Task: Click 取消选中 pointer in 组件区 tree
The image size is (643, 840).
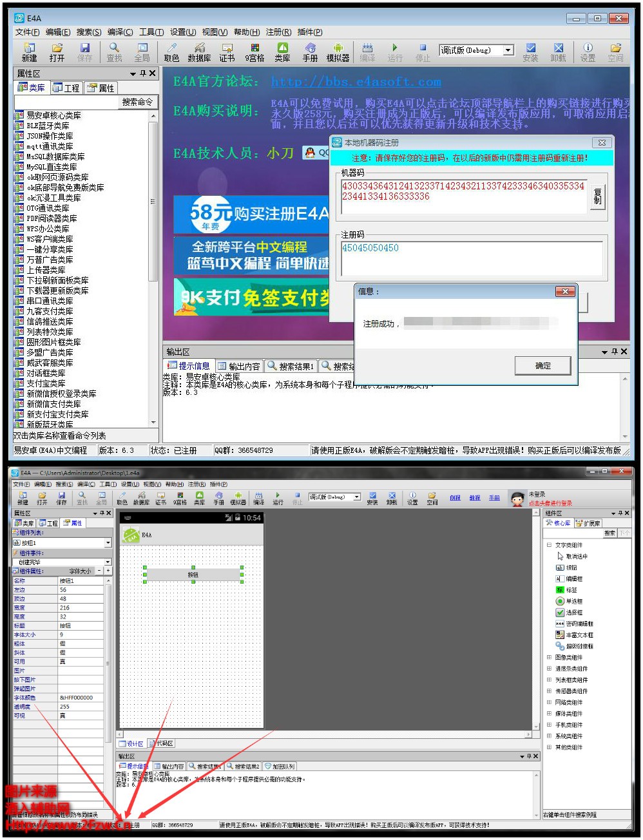Action: 571,556
